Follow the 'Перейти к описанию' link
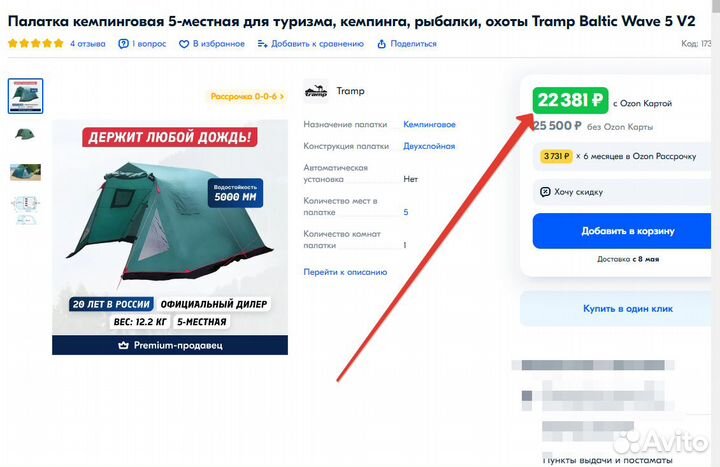Viewport: 720px width, 467px height. (345, 272)
